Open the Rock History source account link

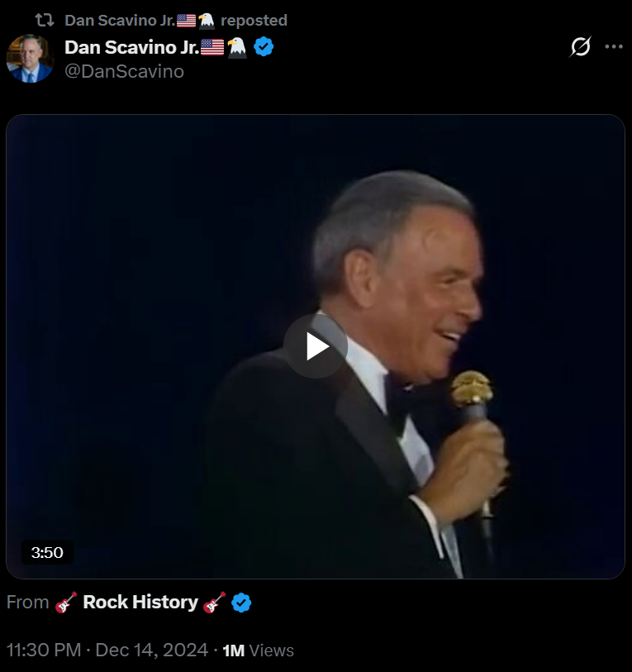[140, 603]
